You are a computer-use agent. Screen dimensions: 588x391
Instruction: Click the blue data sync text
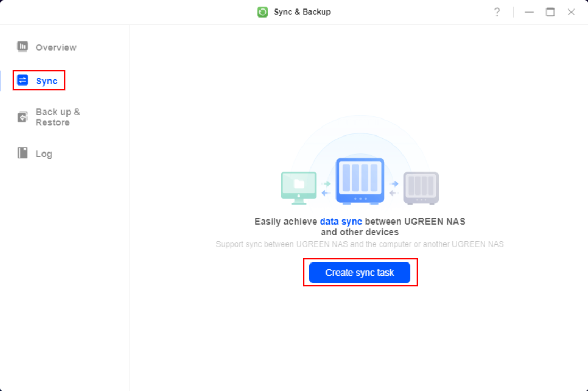[341, 222]
